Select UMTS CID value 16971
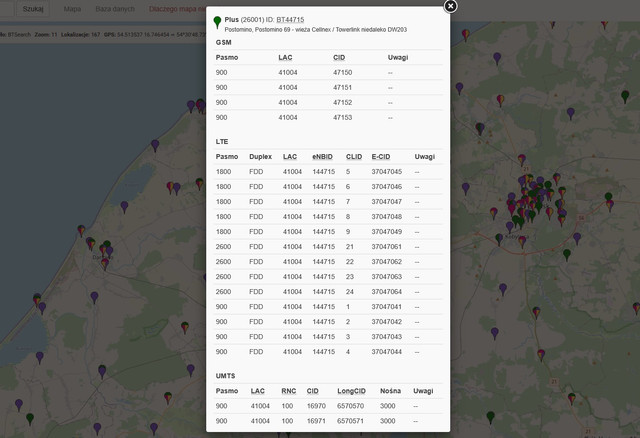Image resolution: width=640 pixels, height=438 pixels. 316,421
